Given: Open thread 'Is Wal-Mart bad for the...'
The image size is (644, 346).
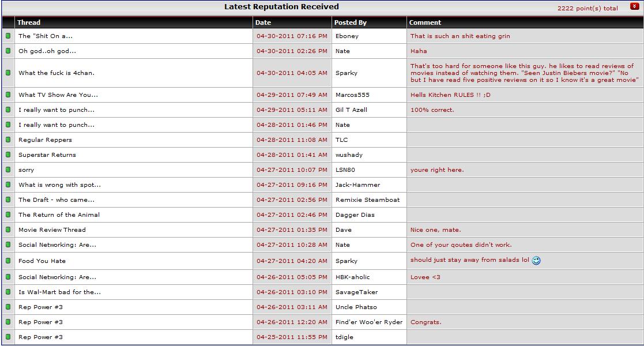Looking at the screenshot, I should [x=59, y=292].
